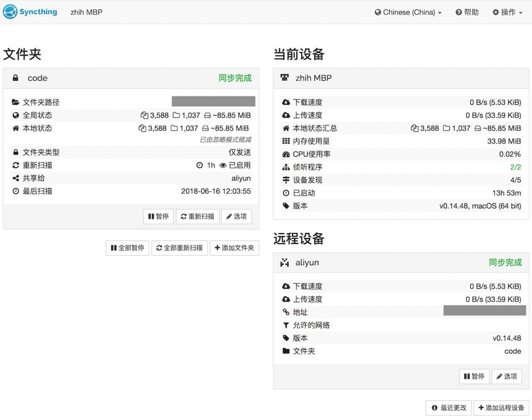Click the 文件夹路径 folder-open icon
The image size is (532, 420).
(x=16, y=102)
